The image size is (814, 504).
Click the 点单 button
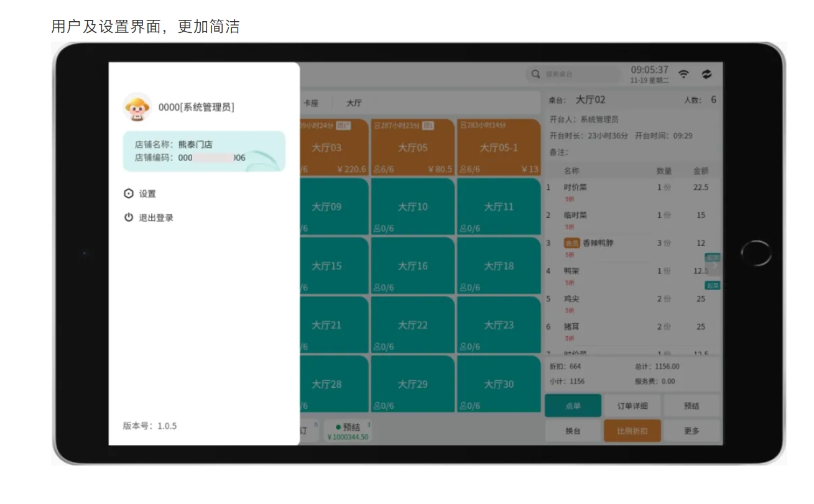coord(573,406)
